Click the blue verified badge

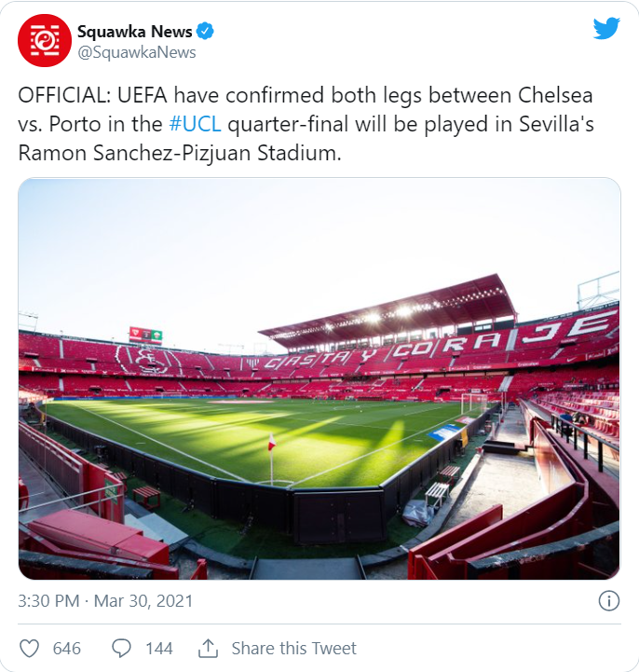[x=206, y=32]
